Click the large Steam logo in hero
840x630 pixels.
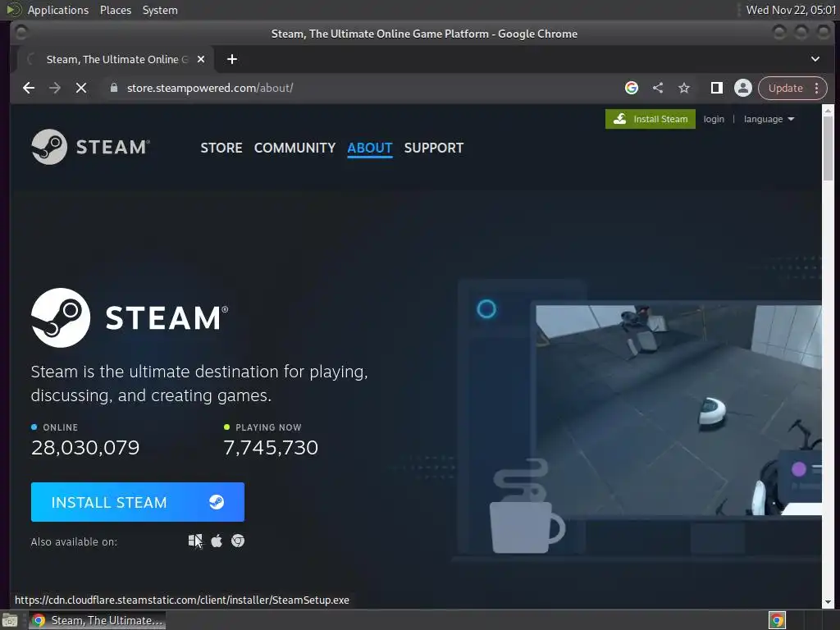[x=130, y=317]
